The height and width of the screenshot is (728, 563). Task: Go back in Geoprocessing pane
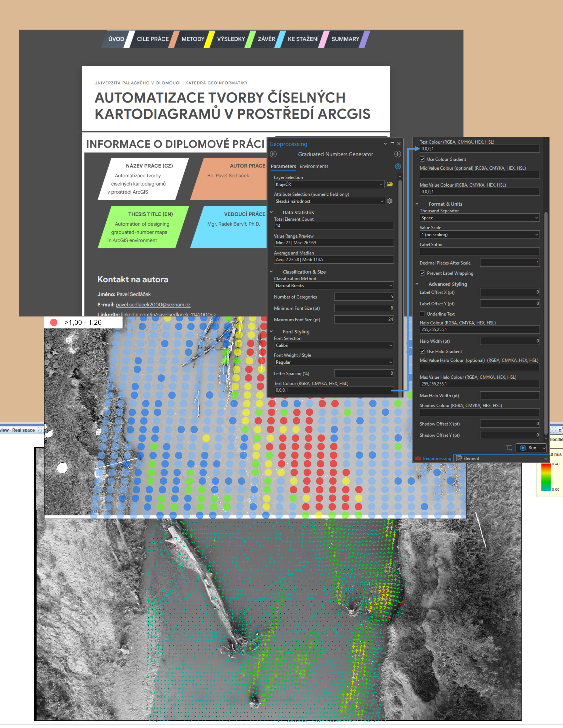tap(274, 154)
